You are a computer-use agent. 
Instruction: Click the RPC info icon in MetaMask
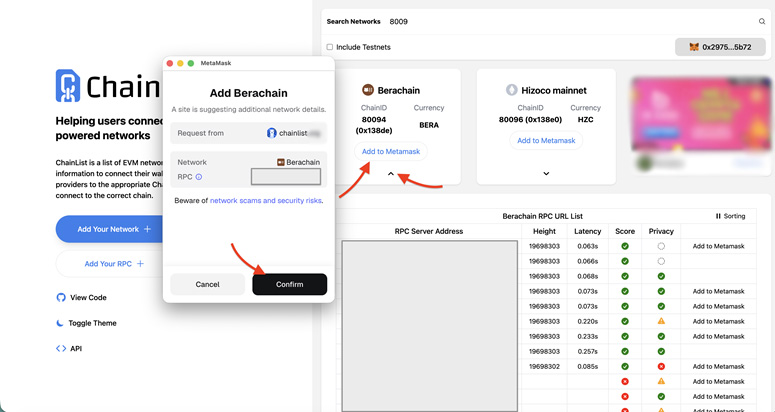point(199,177)
